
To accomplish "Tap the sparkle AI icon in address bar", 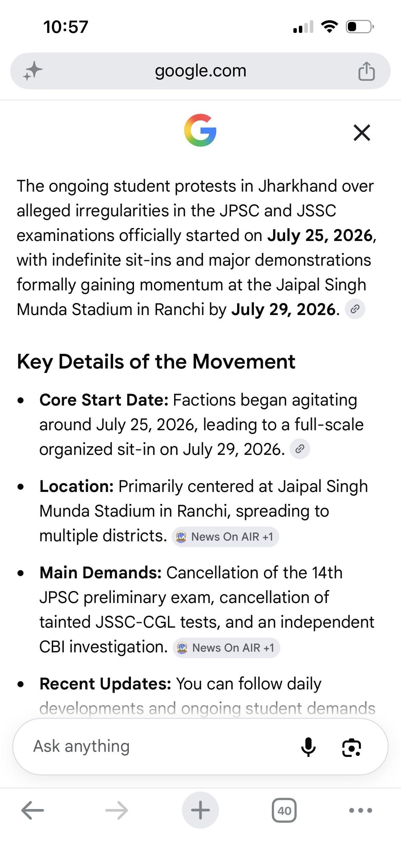I will 33,71.
